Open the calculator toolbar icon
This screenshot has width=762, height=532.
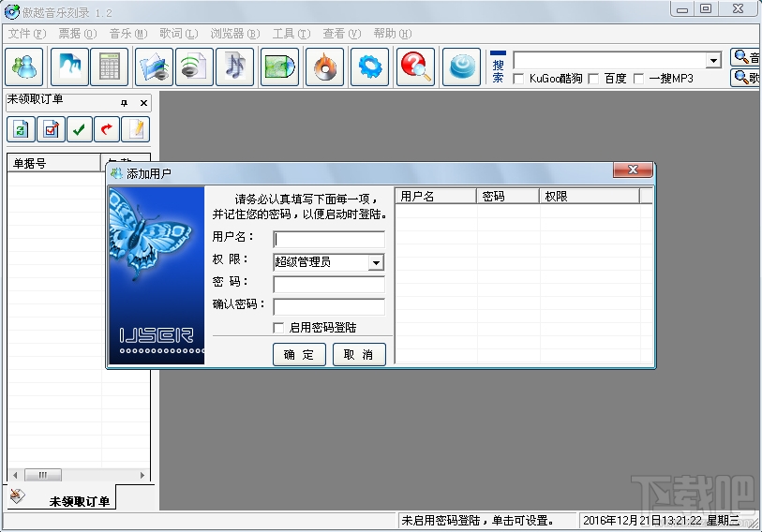(110, 67)
